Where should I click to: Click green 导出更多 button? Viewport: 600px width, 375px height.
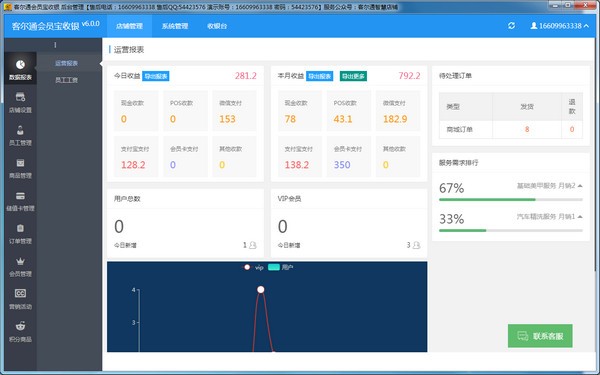(x=353, y=76)
